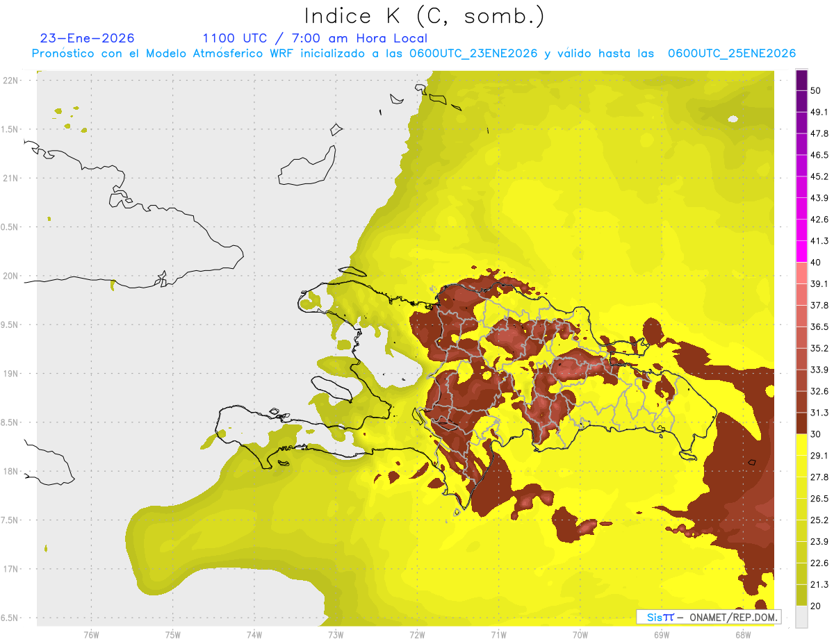Click legend value 25.2
The image size is (834, 644).
tap(819, 520)
